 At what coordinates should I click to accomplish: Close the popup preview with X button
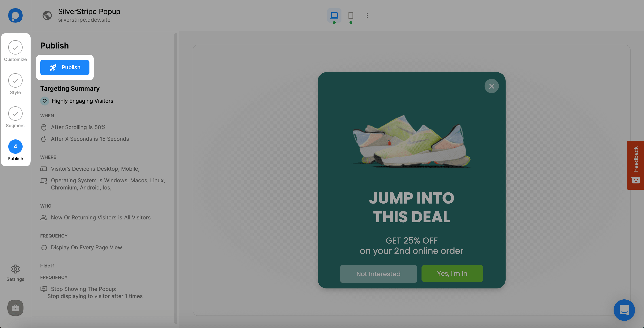[491, 86]
